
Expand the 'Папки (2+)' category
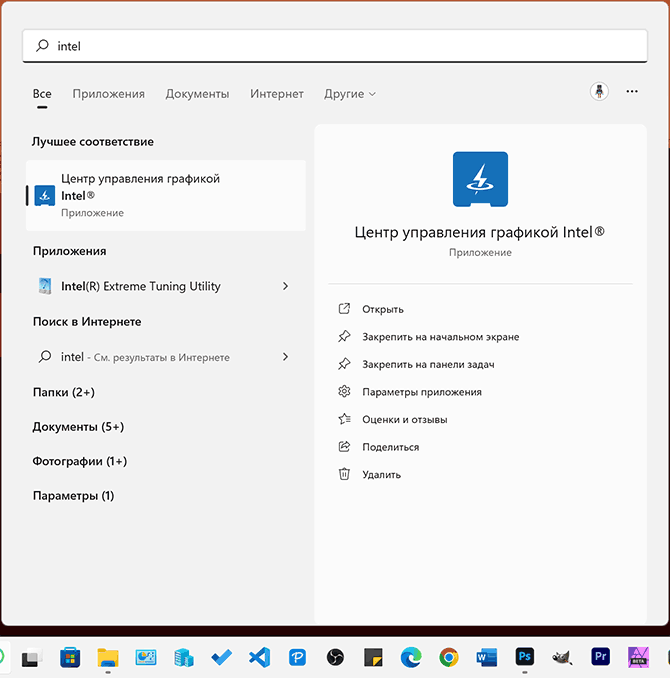pyautogui.click(x=64, y=392)
